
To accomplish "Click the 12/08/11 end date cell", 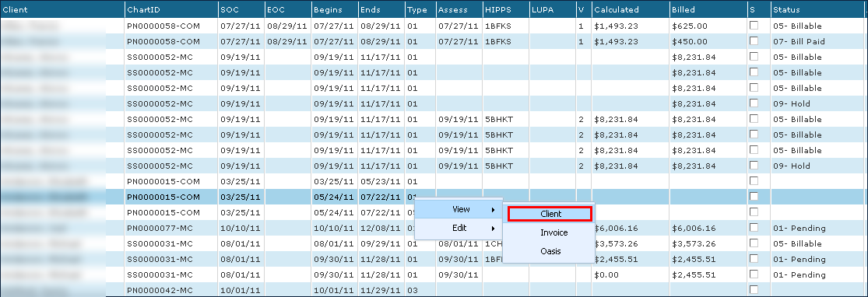I will pos(381,228).
